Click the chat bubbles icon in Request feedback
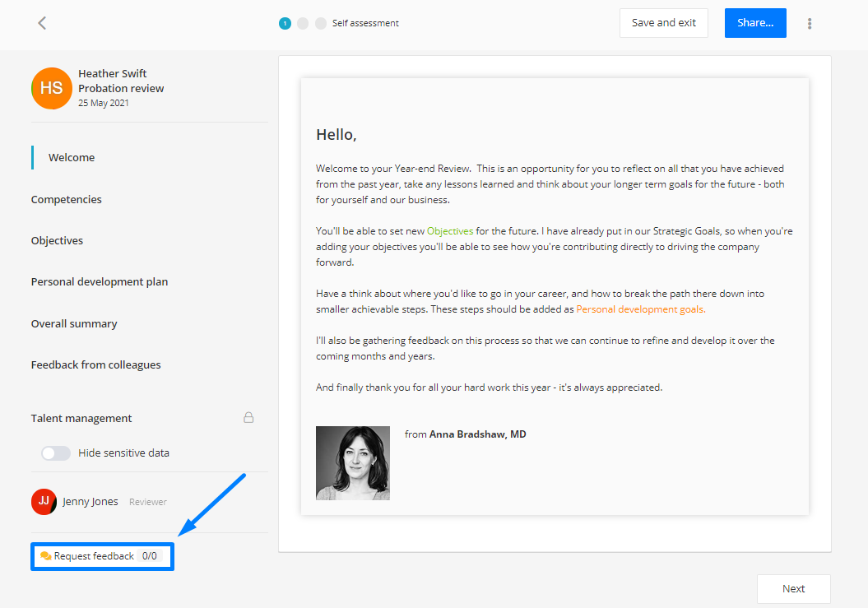 (x=46, y=555)
